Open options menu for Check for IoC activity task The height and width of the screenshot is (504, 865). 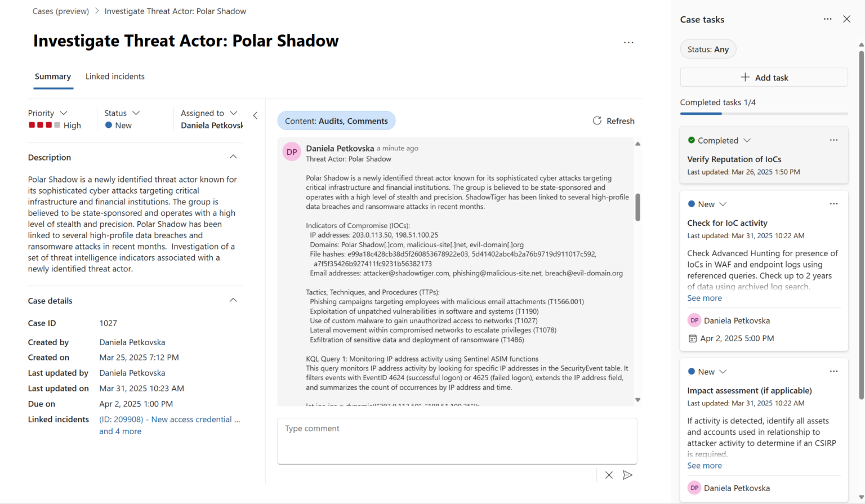(833, 203)
